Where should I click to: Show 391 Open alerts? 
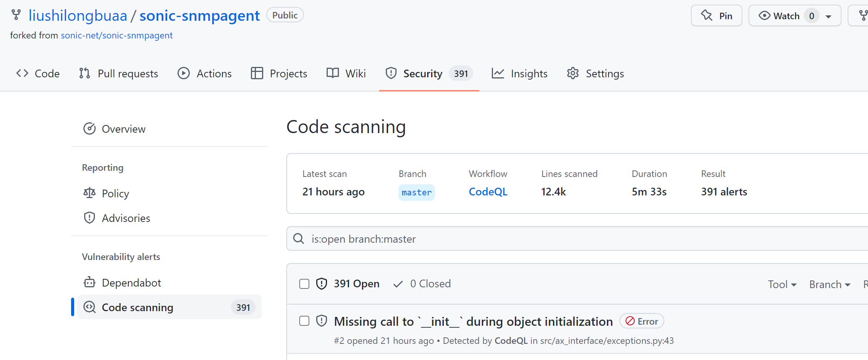(348, 284)
